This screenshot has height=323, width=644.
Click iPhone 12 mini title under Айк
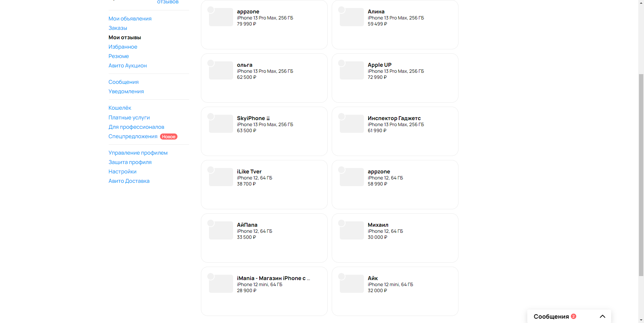(x=390, y=285)
